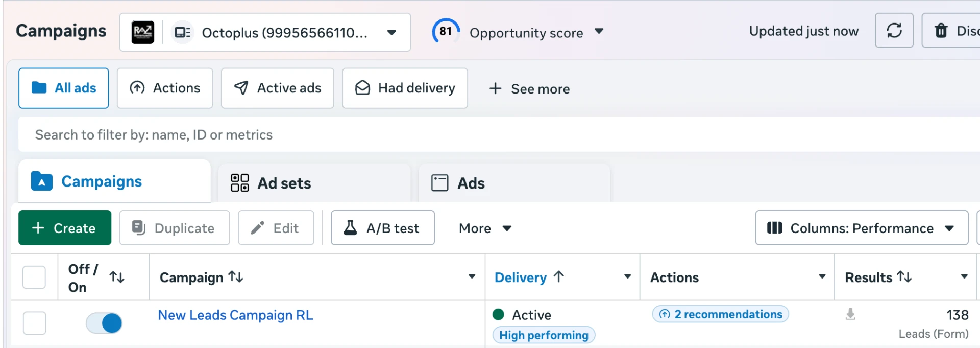Open the Actions column dropdown arrow
The height and width of the screenshot is (348, 980).
(x=822, y=276)
